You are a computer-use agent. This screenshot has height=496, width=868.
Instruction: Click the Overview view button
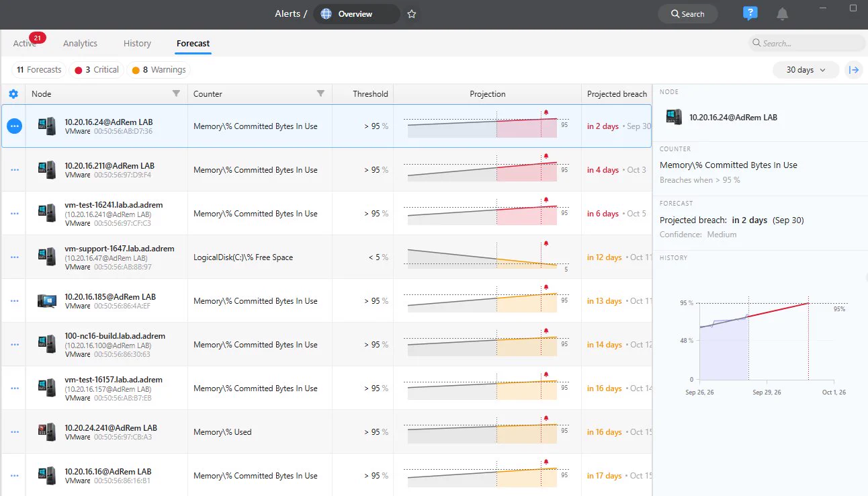[x=357, y=14]
